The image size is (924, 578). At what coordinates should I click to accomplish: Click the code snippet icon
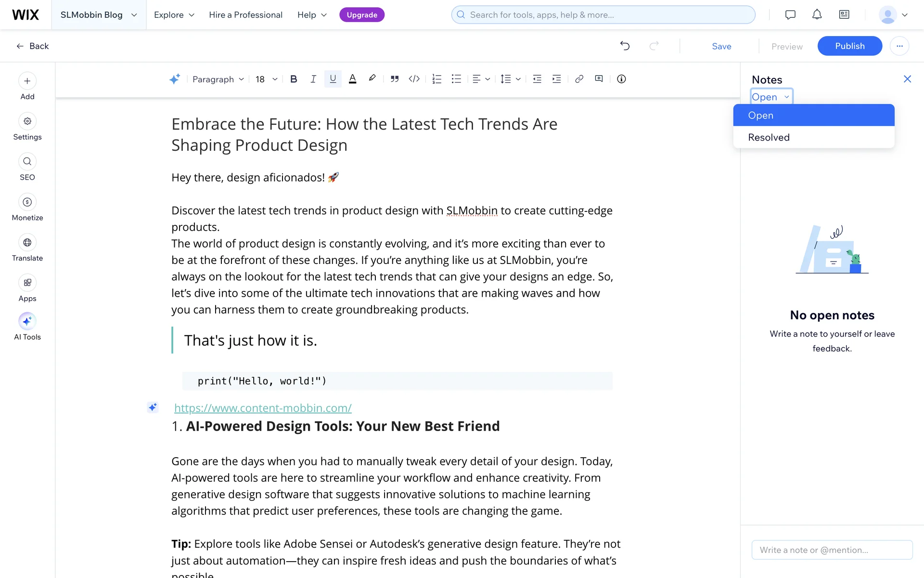pos(414,79)
